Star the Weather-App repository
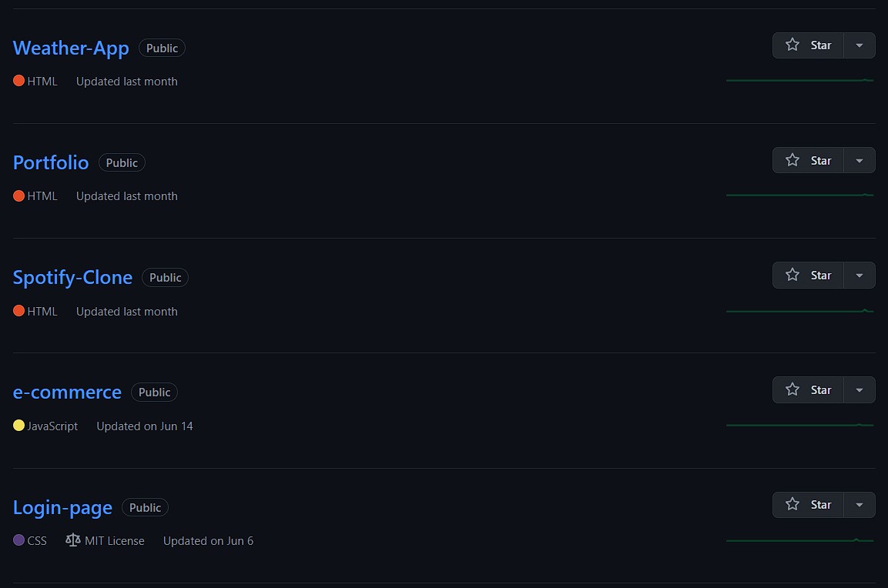 [x=808, y=45]
